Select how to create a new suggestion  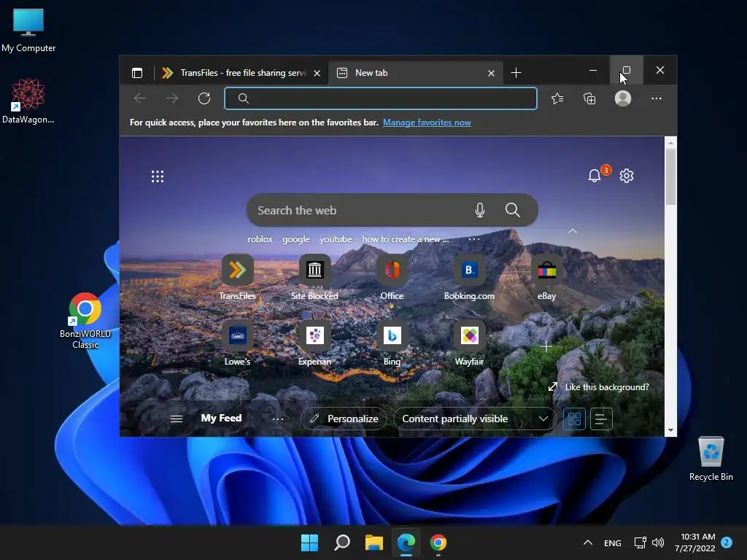coord(406,239)
